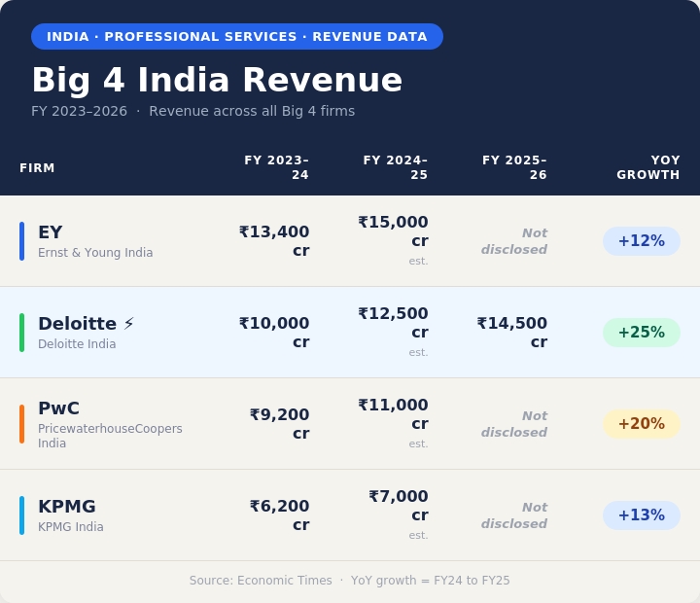The image size is (700, 603).
Task: Click the +25% growth badge
Action: click(x=642, y=333)
